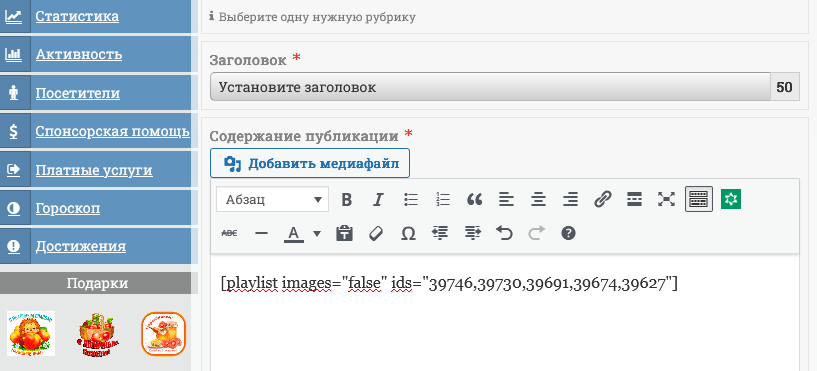Click the Гороскоп half-circle icon
The height and width of the screenshot is (371, 817).
pos(14,208)
